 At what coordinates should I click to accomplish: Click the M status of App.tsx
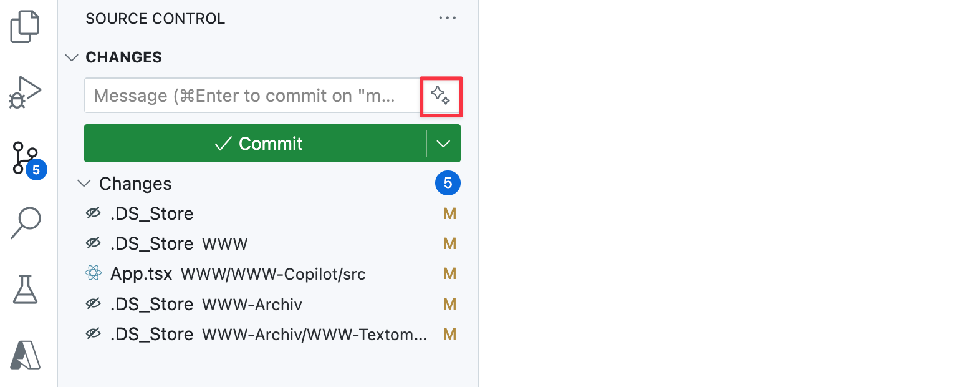point(449,274)
